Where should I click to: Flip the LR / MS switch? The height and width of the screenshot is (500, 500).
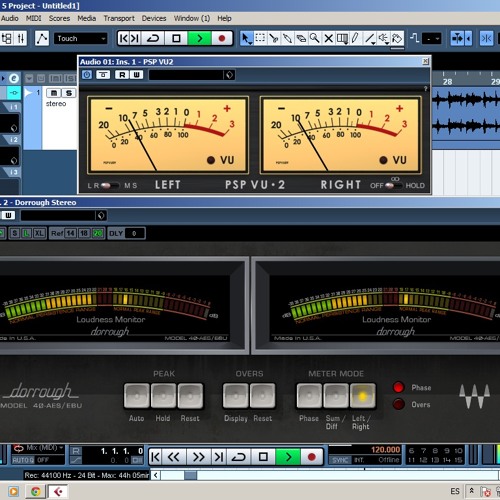coord(110,185)
